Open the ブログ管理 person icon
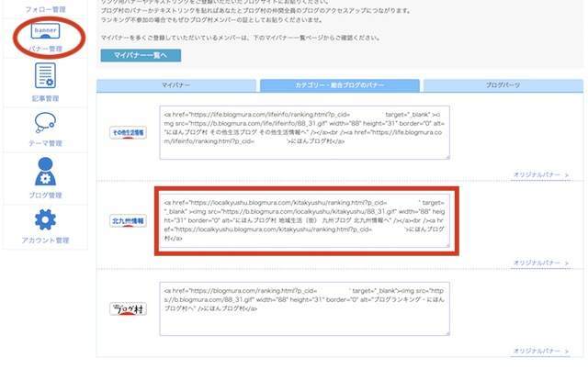Image resolution: width=588 pixels, height=369 pixels. pyautogui.click(x=45, y=172)
